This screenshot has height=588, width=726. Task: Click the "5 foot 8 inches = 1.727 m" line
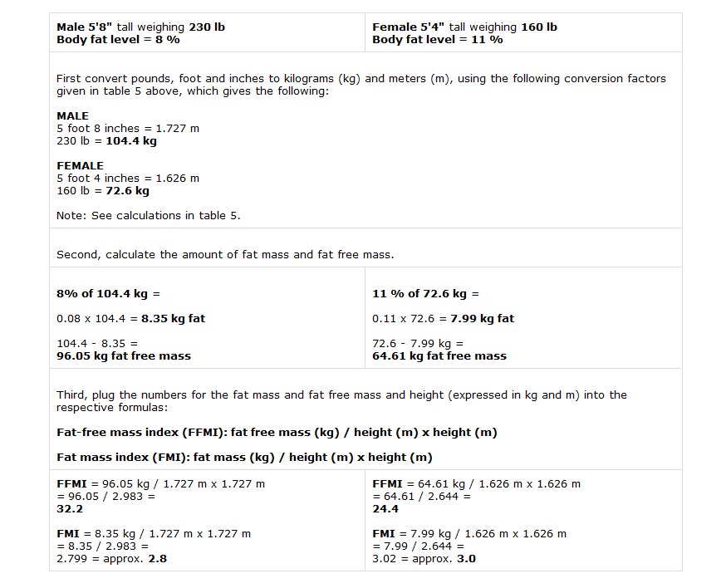[x=128, y=129]
